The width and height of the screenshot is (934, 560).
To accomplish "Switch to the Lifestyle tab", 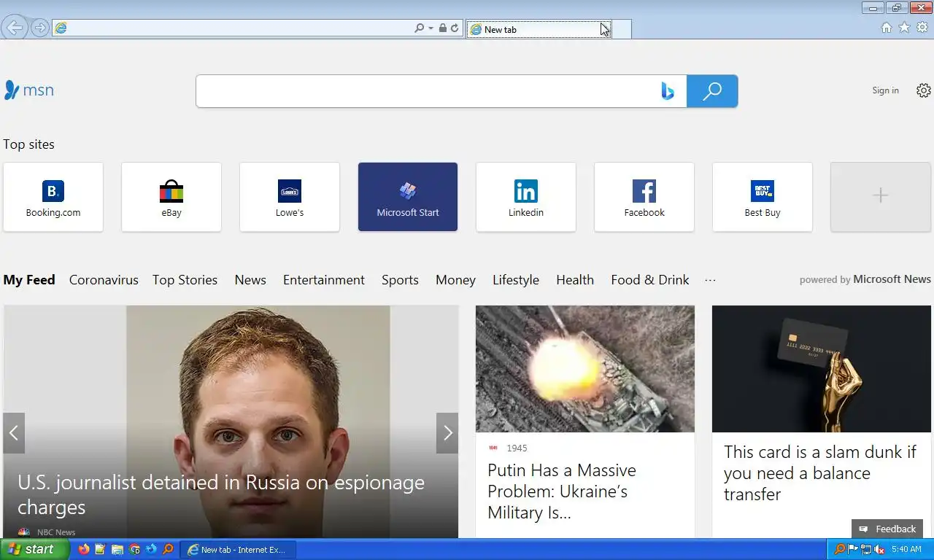I will coord(516,280).
